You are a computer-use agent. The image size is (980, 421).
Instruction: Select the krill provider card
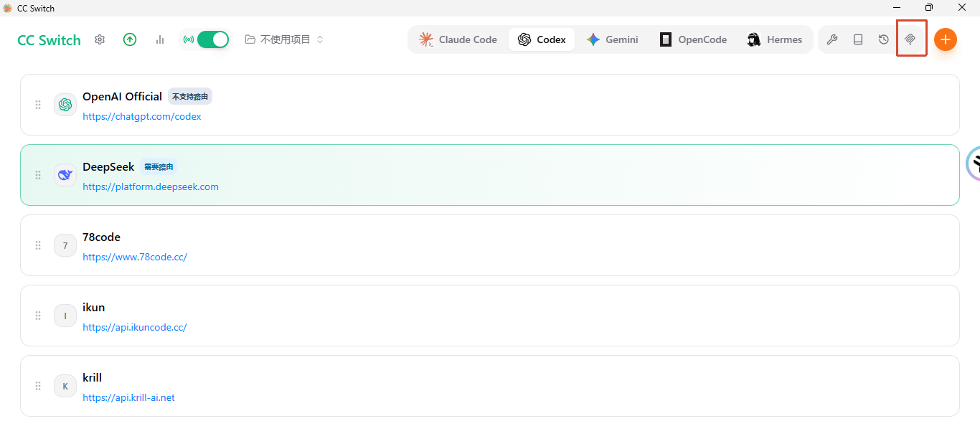[x=490, y=386]
